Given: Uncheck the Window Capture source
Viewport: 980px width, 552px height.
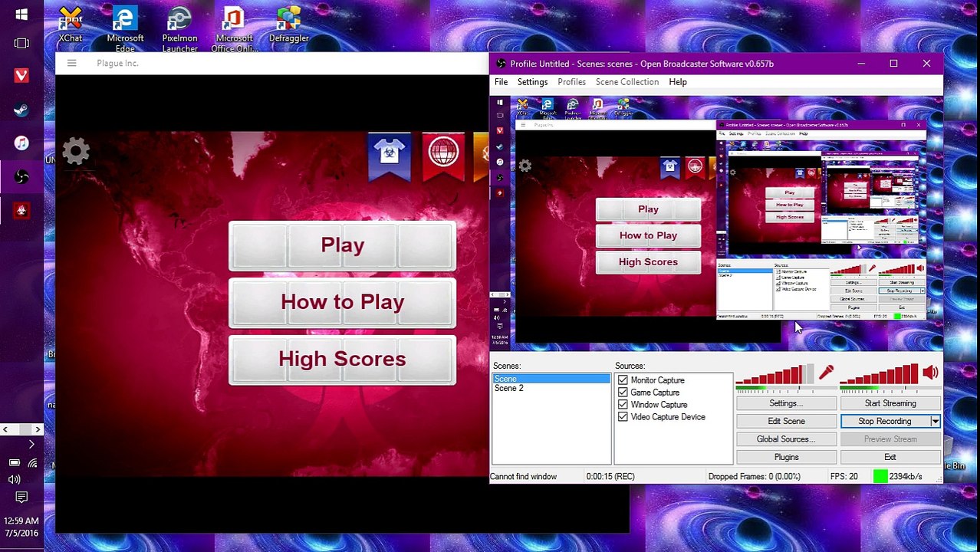Looking at the screenshot, I should coord(623,405).
